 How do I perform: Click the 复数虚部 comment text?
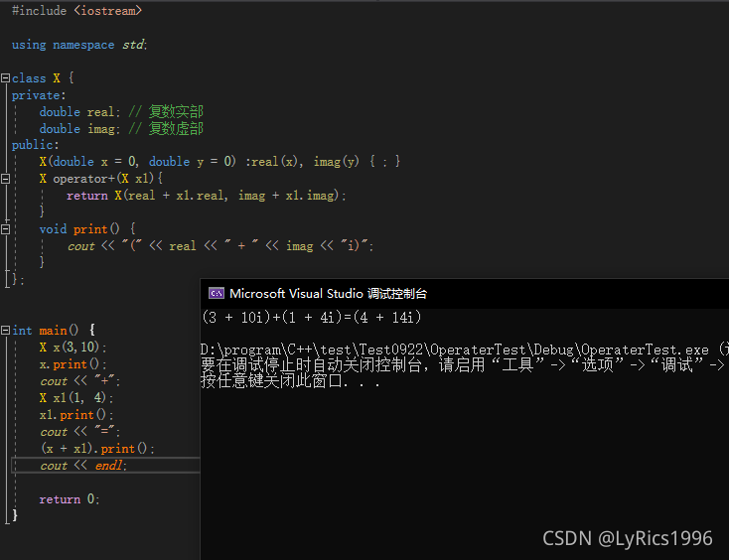coord(176,128)
